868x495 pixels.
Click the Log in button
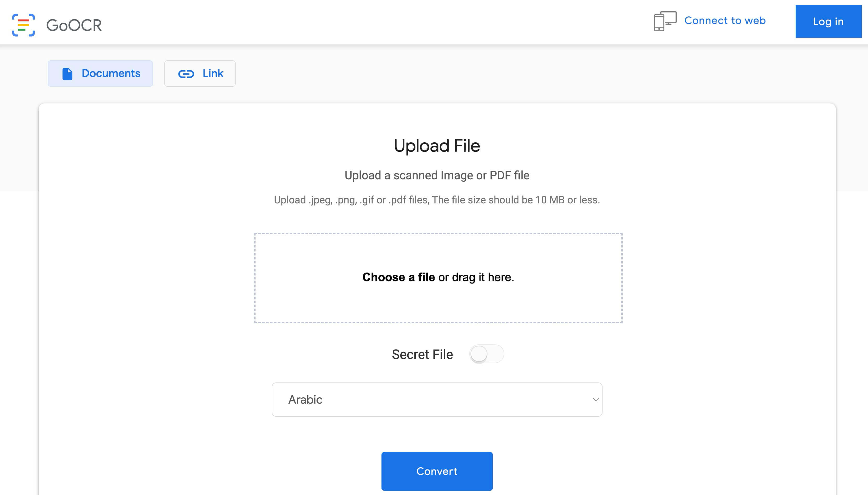click(x=828, y=21)
